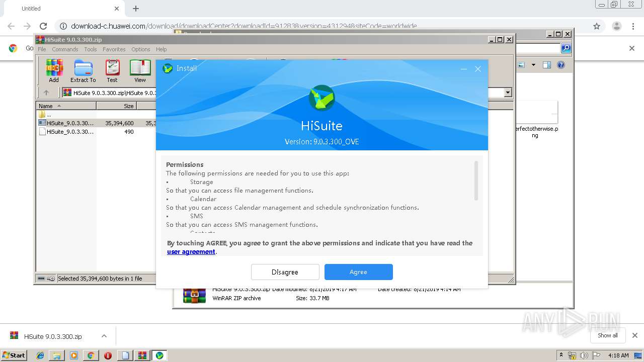Open new Chrome tab with plus
This screenshot has width=644, height=362.
(x=136, y=9)
